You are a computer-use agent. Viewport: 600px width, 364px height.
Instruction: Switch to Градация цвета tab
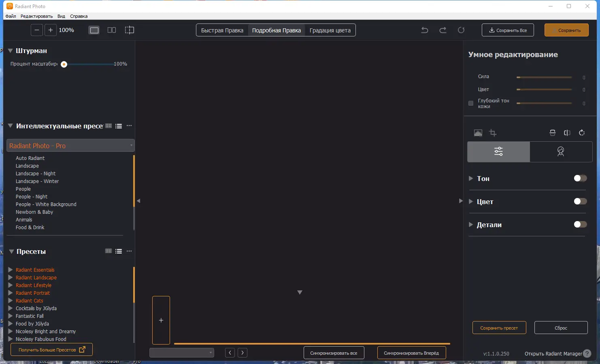[x=330, y=30]
